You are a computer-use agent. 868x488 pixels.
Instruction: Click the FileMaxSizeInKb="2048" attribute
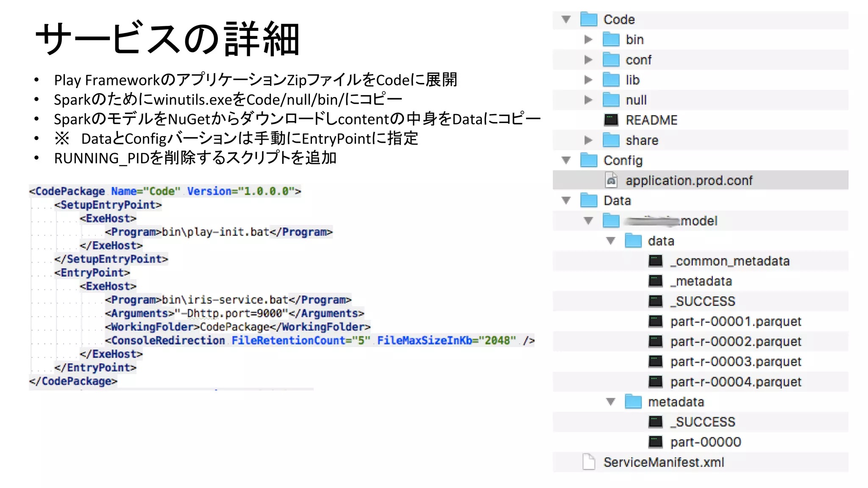coord(447,341)
